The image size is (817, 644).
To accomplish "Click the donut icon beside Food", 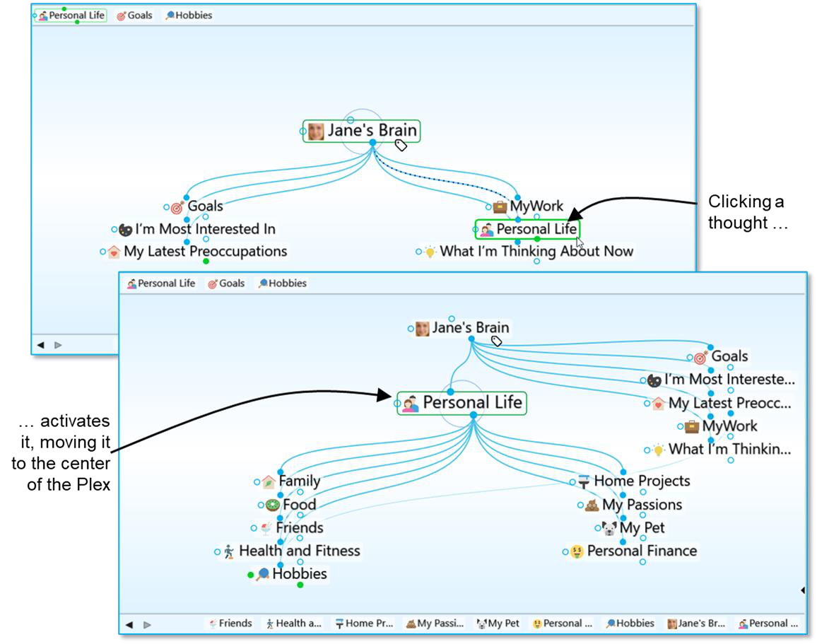I will 272,505.
